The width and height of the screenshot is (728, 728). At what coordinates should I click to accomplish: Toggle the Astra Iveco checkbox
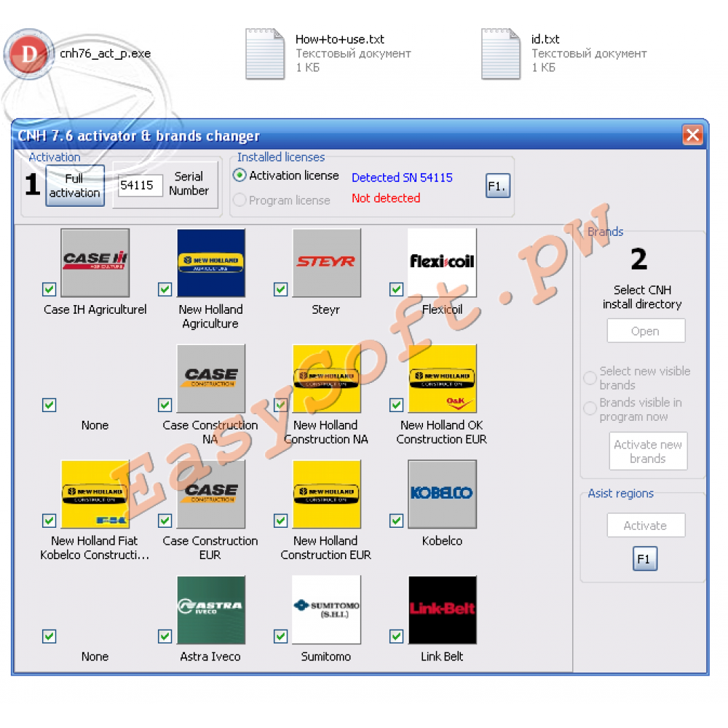[x=165, y=636]
